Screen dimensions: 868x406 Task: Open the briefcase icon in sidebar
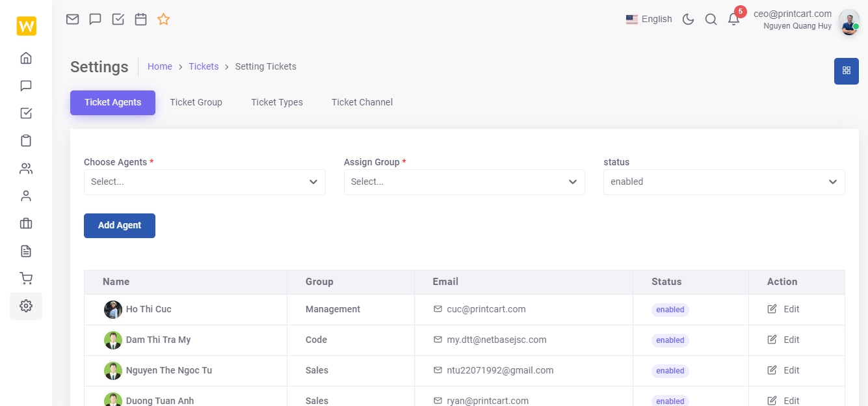[x=26, y=223]
